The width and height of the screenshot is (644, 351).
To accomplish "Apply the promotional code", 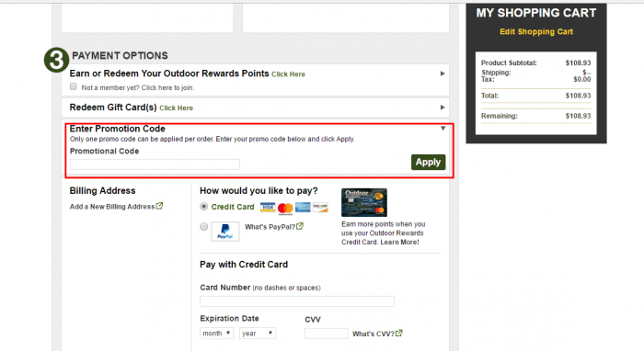I will click(428, 162).
